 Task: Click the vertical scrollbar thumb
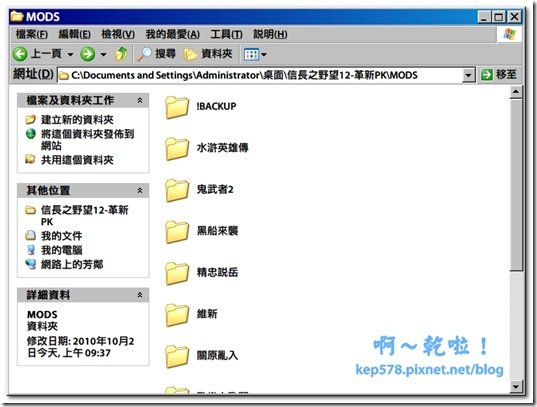click(516, 185)
